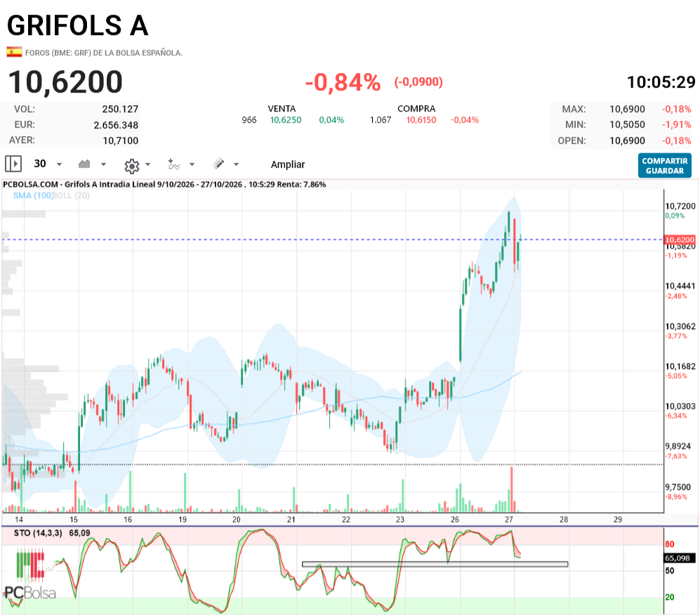Open chart settings gear icon
This screenshot has height=615, width=700.
tap(132, 166)
